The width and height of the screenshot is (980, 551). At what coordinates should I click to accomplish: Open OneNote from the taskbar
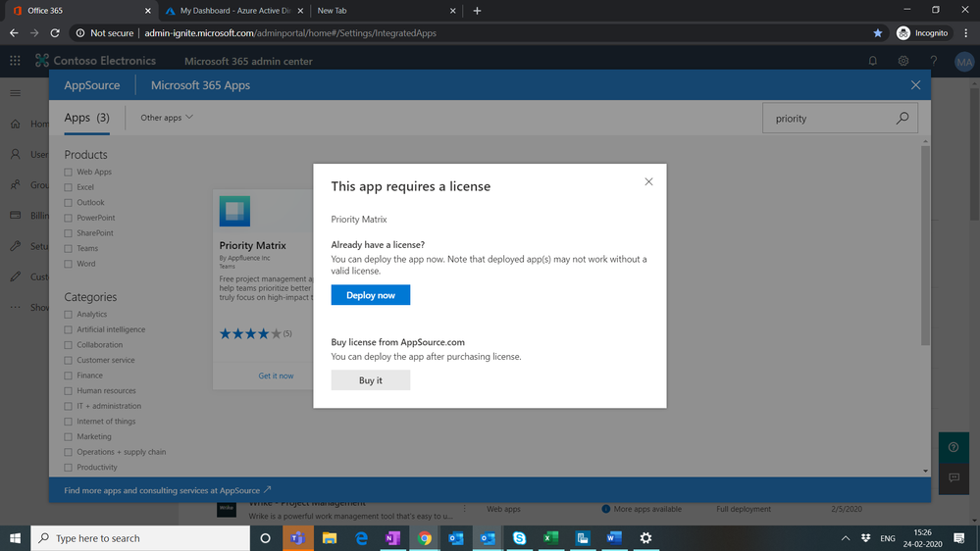[x=392, y=538]
